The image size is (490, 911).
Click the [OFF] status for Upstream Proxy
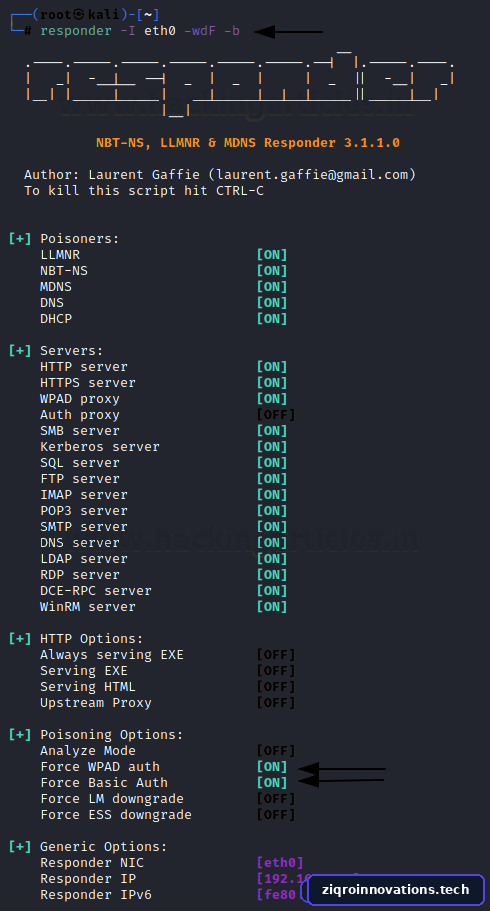(276, 702)
